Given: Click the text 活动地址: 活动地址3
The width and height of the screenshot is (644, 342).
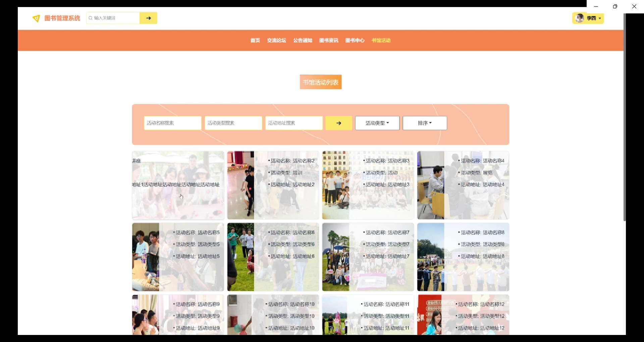Looking at the screenshot, I should coord(387,185).
